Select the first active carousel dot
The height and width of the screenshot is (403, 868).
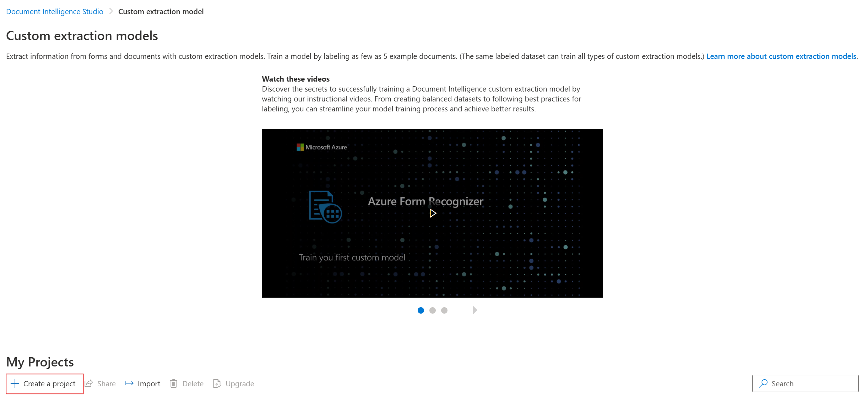click(x=421, y=310)
